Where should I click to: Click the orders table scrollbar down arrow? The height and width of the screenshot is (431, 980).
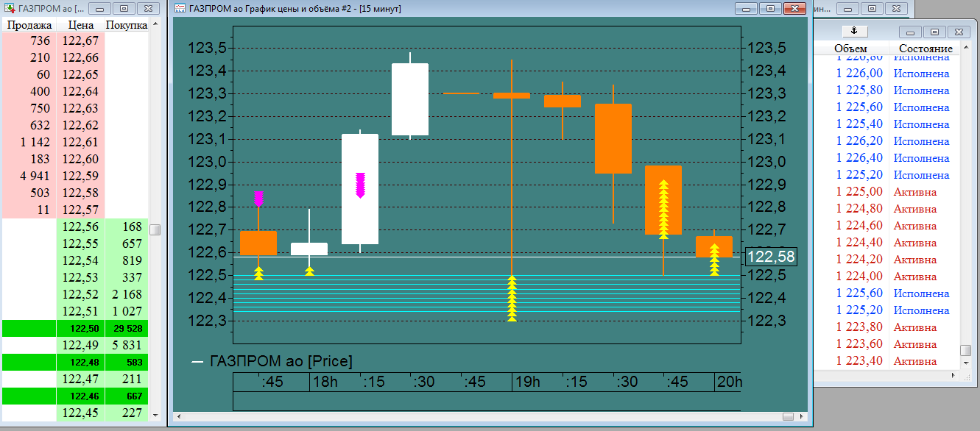click(x=965, y=363)
